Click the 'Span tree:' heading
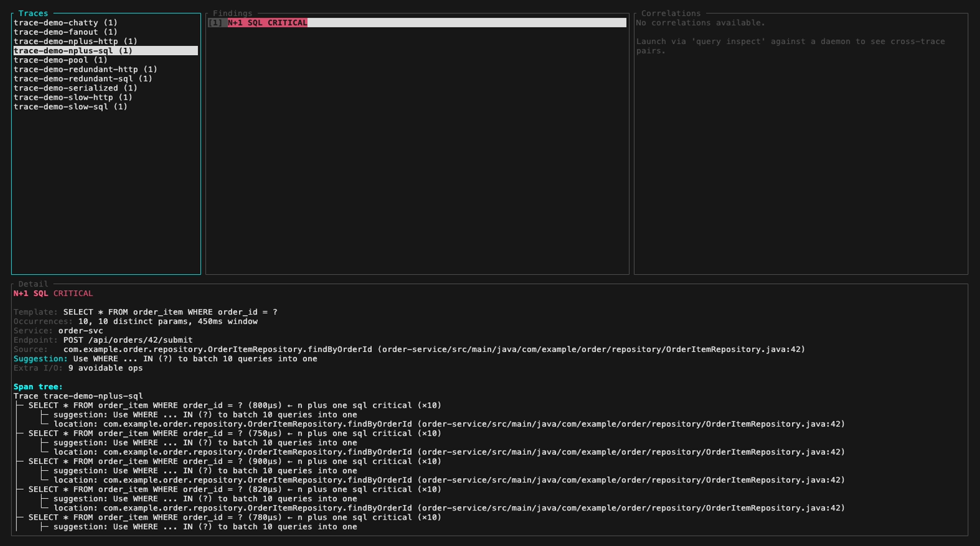Image resolution: width=980 pixels, height=546 pixels. click(38, 387)
